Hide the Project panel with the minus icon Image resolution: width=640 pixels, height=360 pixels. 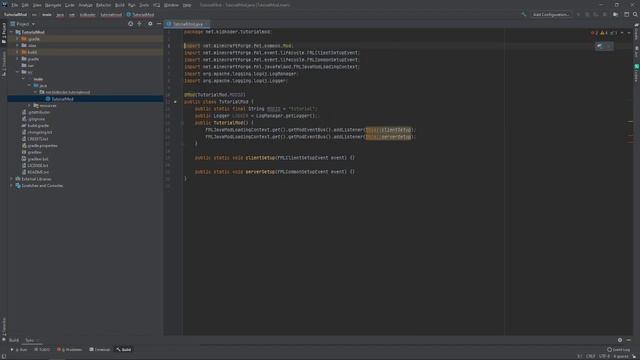point(159,24)
